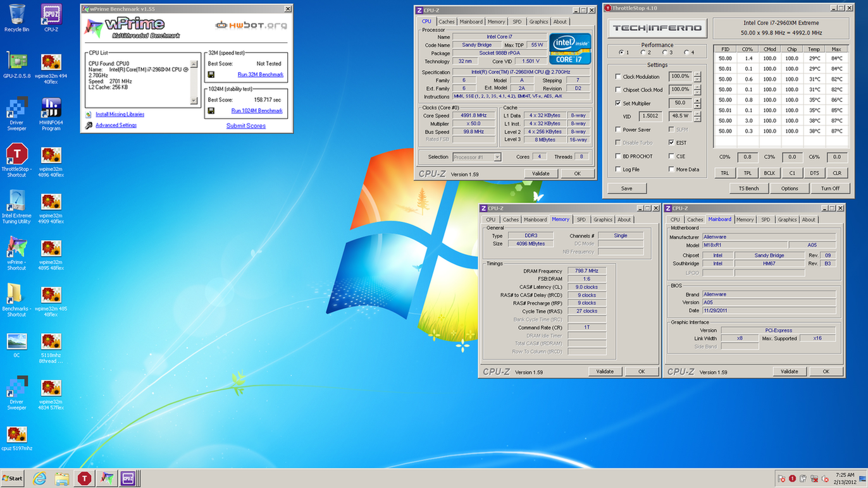Image resolution: width=868 pixels, height=488 pixels.
Task: Click save icon beside Run 1024M Benchmark
Action: [211, 111]
